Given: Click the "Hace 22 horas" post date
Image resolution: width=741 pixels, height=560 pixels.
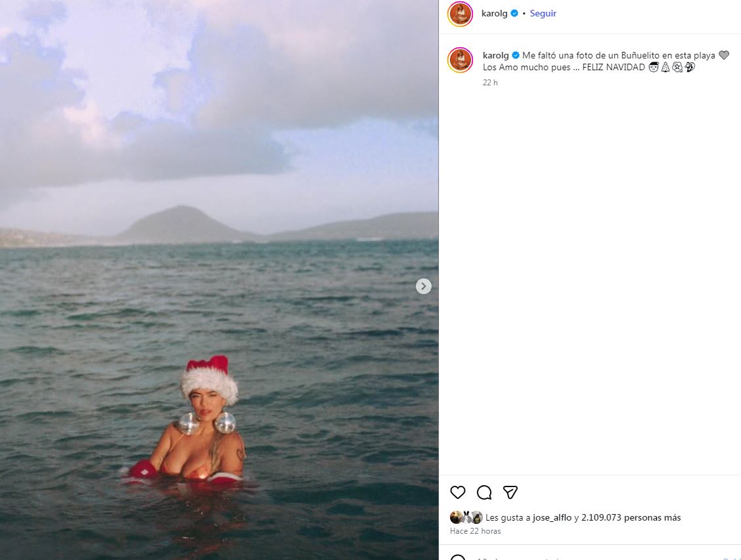Looking at the screenshot, I should point(475,531).
